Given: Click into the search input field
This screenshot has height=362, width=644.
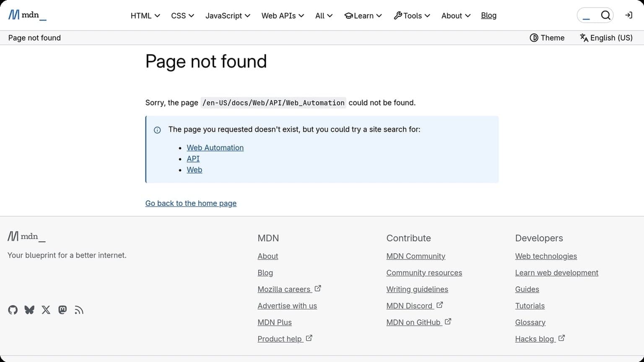Looking at the screenshot, I should tap(588, 16).
